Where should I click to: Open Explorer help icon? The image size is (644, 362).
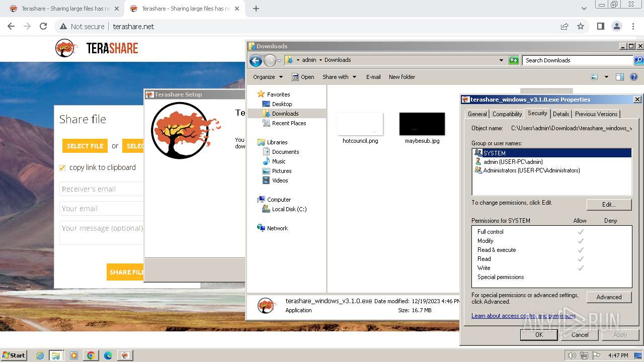pos(634,77)
